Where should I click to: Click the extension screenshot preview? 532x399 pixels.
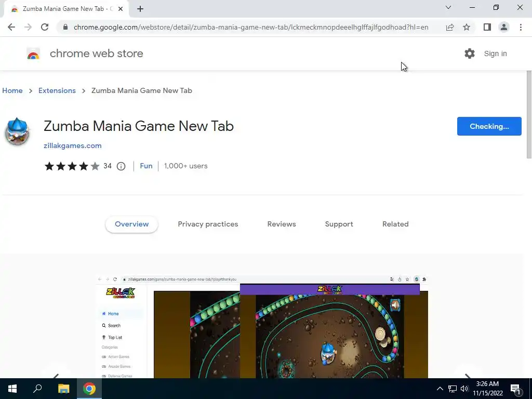pyautogui.click(x=262, y=327)
